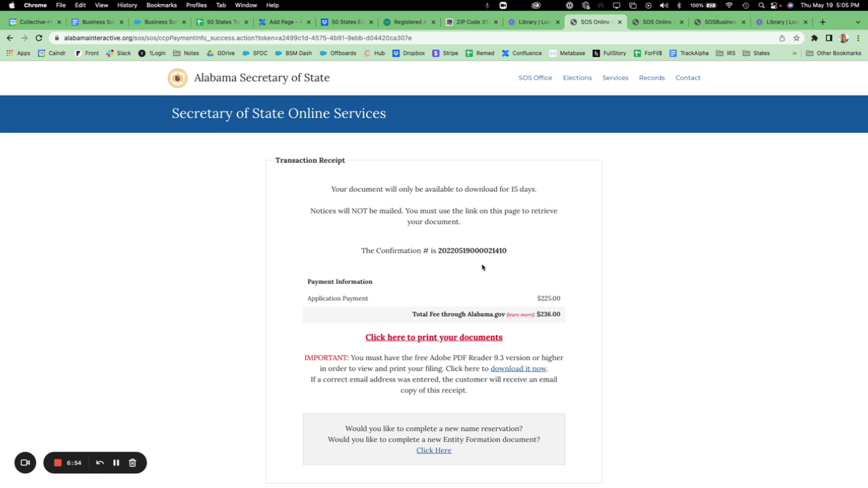868x488 pixels.
Task: Open the Chrome profile avatar
Action: pos(844,38)
